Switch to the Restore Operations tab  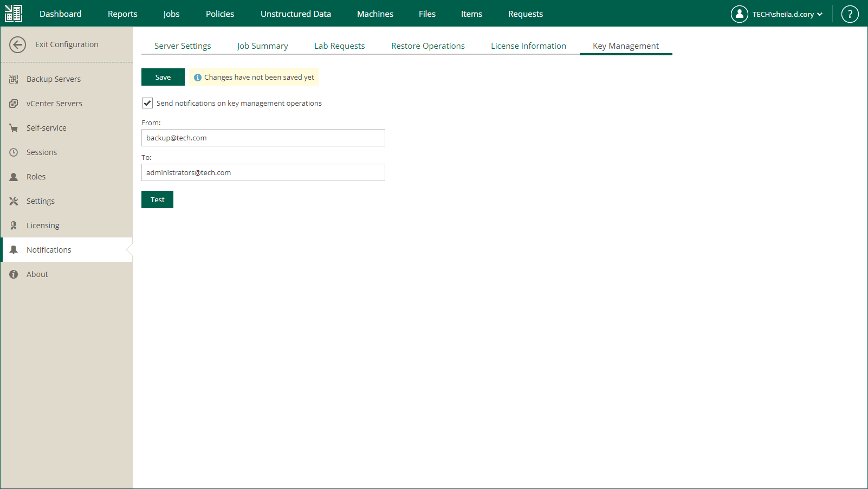[428, 46]
